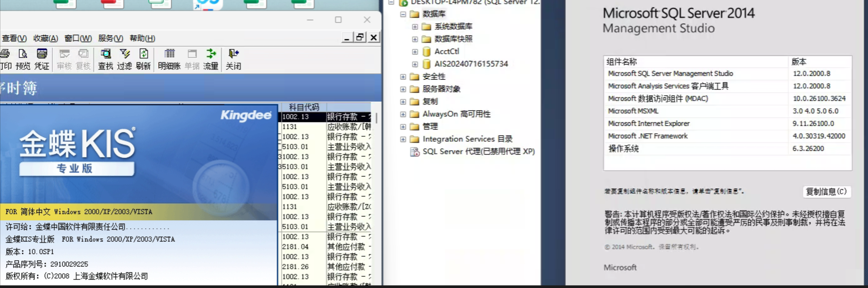Collapse the 数据库 tree node
868x288 pixels.
point(403,14)
